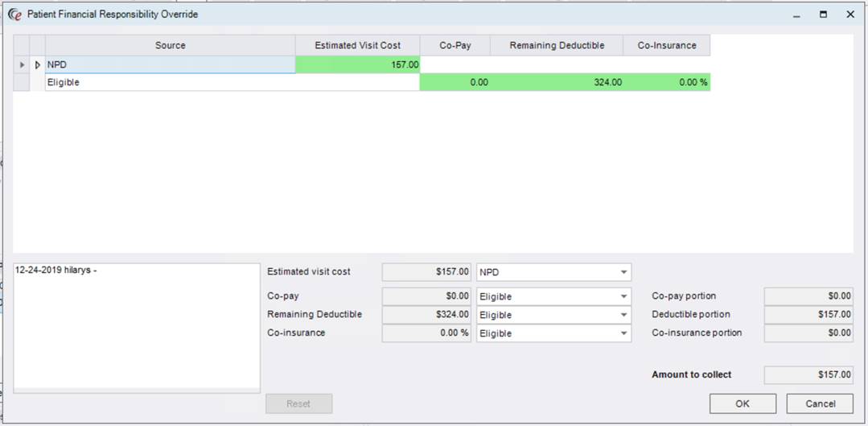Select the 157.00 estimated cost cell
Viewport: 868px width, 426px height.
click(357, 64)
